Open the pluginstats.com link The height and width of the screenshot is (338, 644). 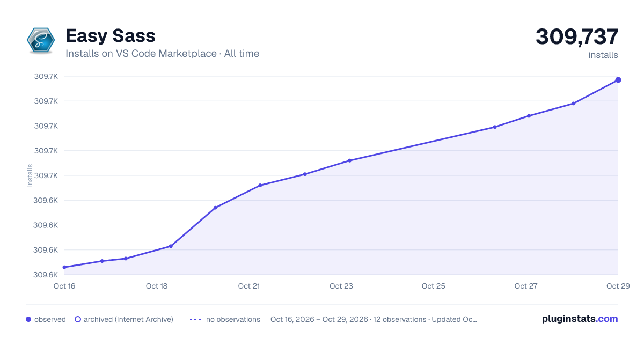coord(580,319)
